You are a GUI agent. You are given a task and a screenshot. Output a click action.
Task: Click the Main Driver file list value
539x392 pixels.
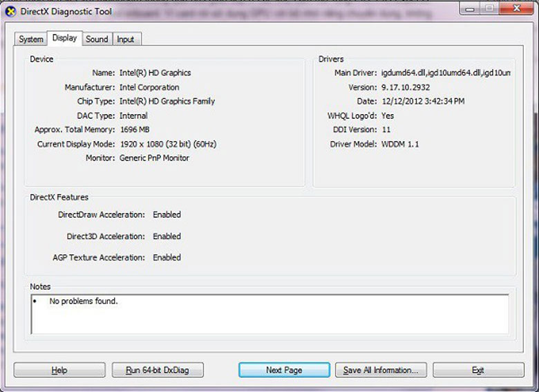point(446,73)
